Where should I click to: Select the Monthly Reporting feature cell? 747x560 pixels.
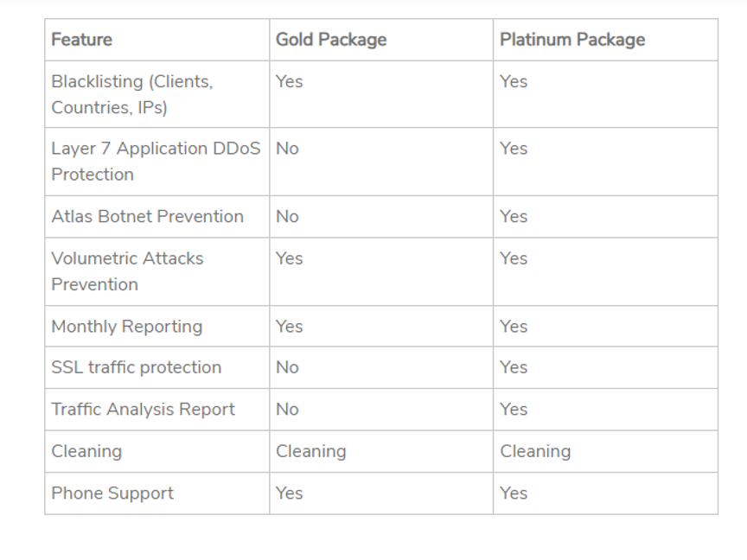point(127,327)
